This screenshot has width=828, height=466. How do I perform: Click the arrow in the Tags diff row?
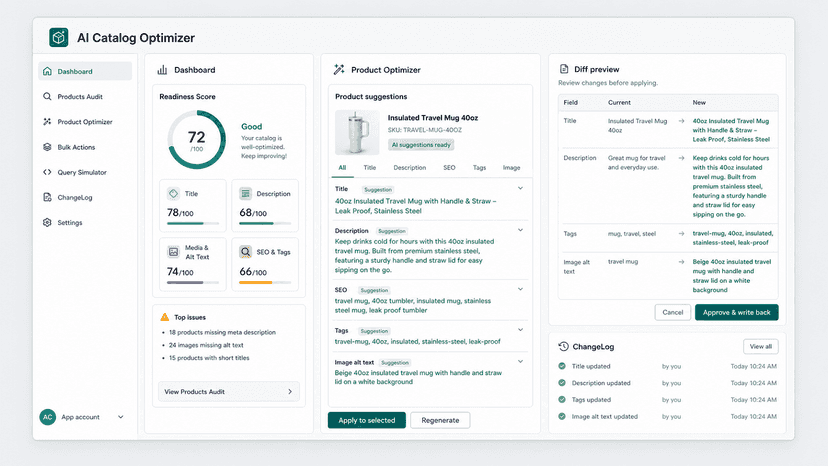681,234
